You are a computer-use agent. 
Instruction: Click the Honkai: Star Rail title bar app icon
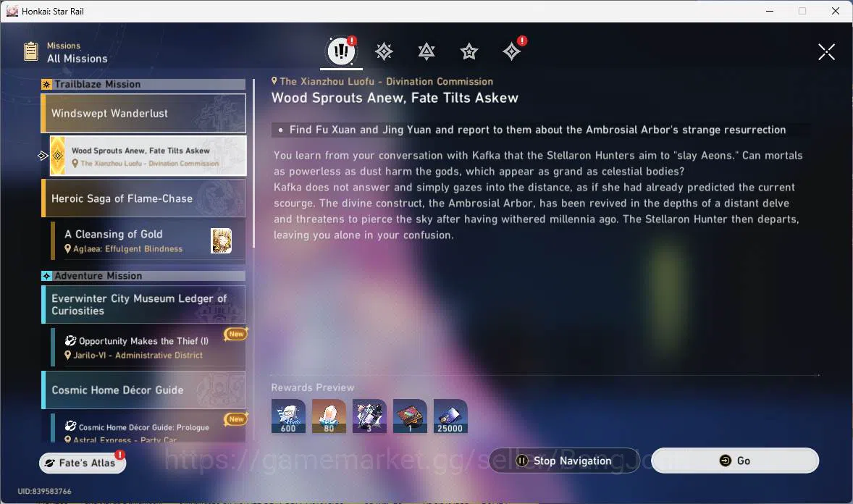[12, 11]
